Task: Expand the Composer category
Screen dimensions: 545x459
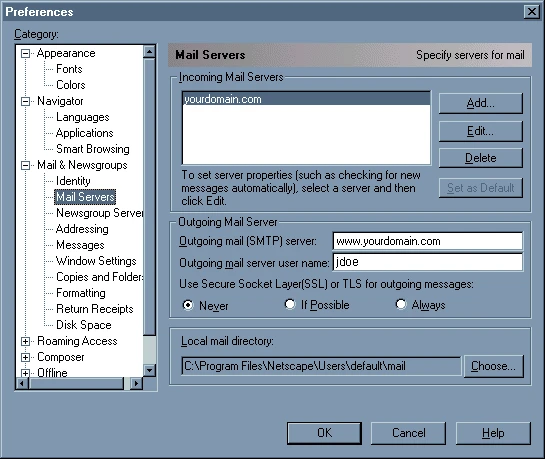Action: 25,357
